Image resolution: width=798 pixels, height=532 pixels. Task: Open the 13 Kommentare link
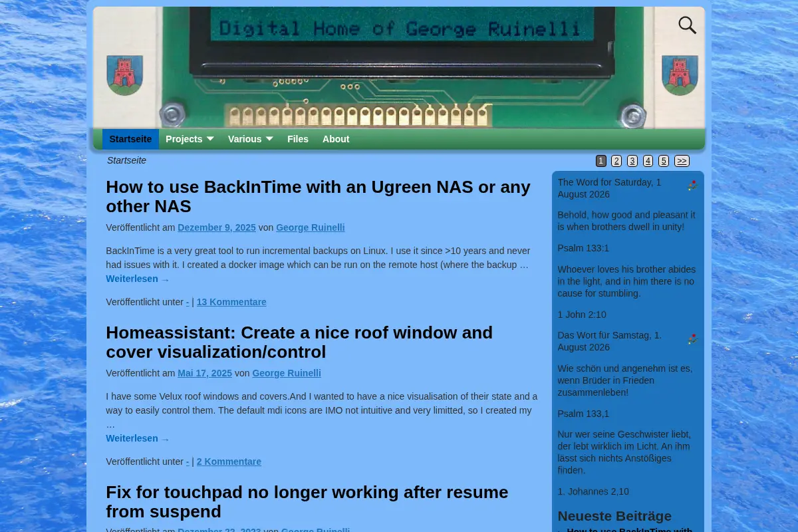coord(231,302)
